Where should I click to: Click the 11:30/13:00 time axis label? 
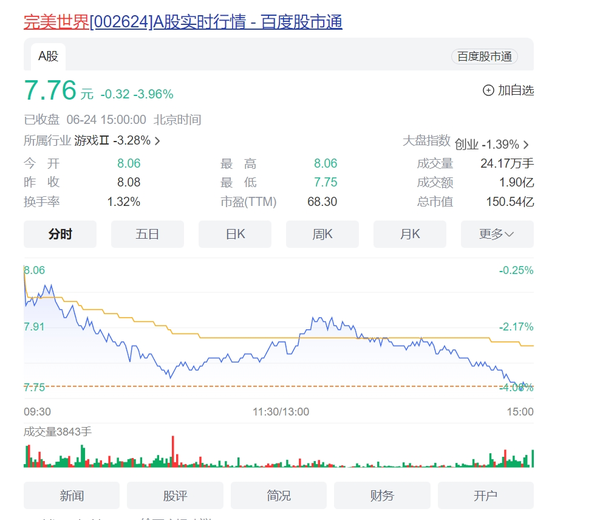(281, 412)
